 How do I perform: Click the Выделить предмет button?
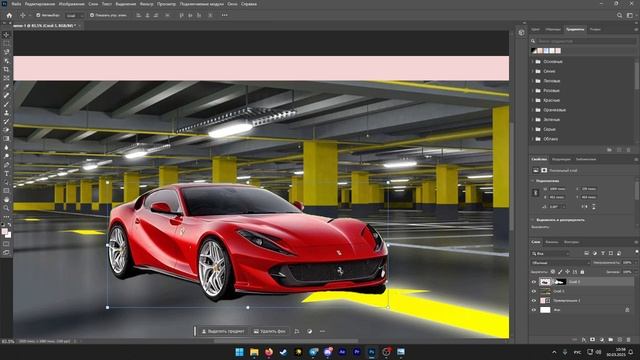223,331
